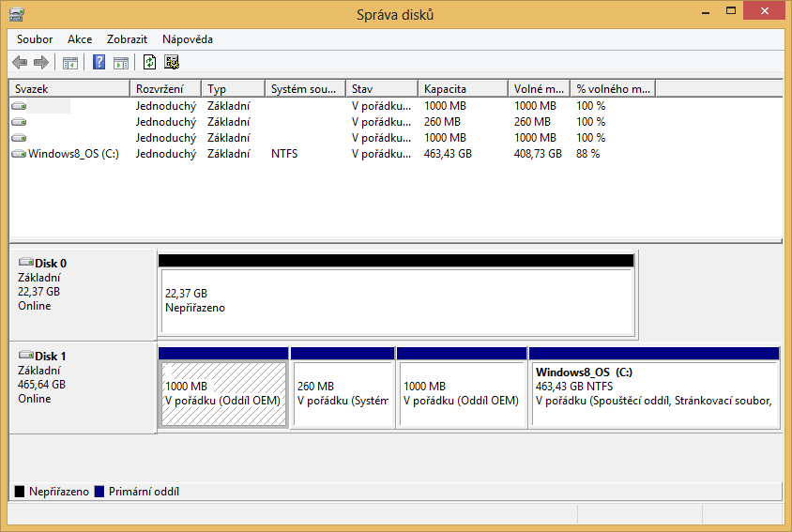Viewport: 792px width, 532px height.
Task: Open the Akce menu
Action: coord(80,39)
